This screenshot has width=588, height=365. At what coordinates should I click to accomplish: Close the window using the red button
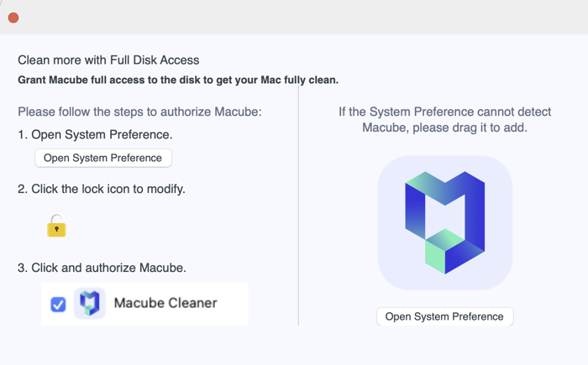coord(13,18)
